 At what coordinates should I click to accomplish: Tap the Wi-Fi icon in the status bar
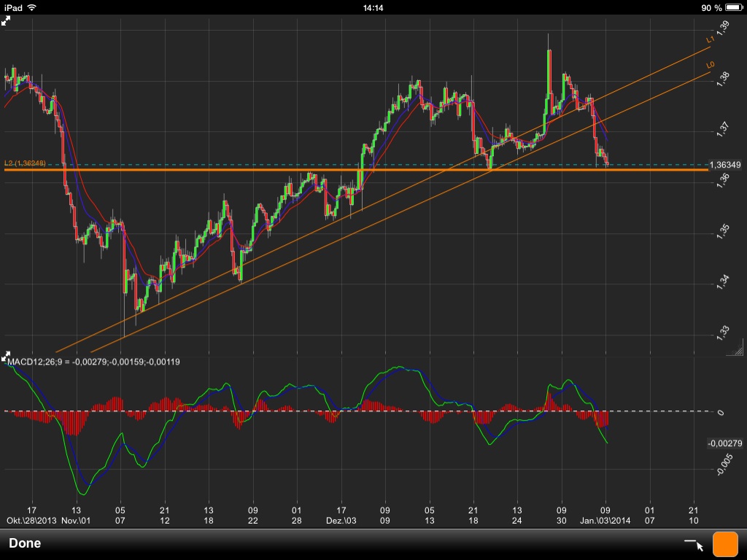pyautogui.click(x=31, y=7)
